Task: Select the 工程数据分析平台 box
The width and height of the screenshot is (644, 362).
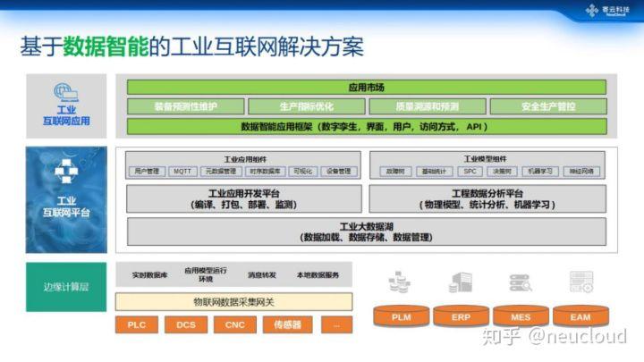Action: pyautogui.click(x=487, y=198)
